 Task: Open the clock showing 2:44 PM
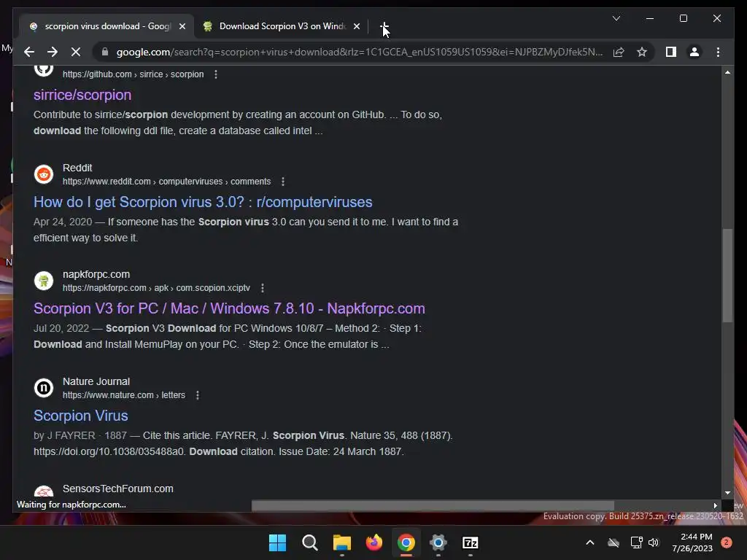[x=692, y=542]
